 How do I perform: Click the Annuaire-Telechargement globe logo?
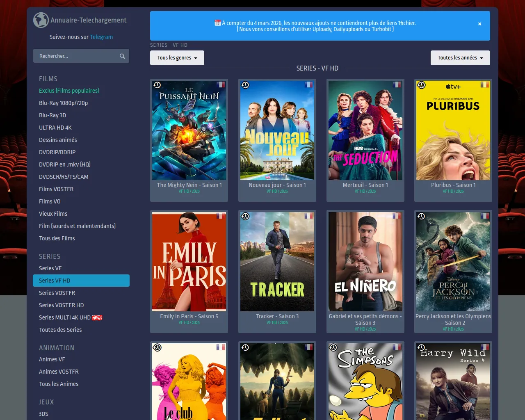[x=41, y=20]
